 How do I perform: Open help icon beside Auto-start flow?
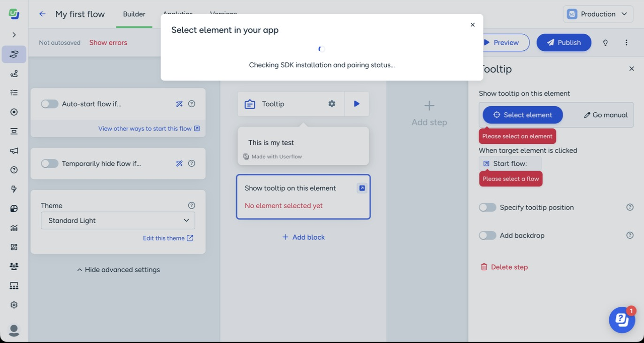click(192, 104)
